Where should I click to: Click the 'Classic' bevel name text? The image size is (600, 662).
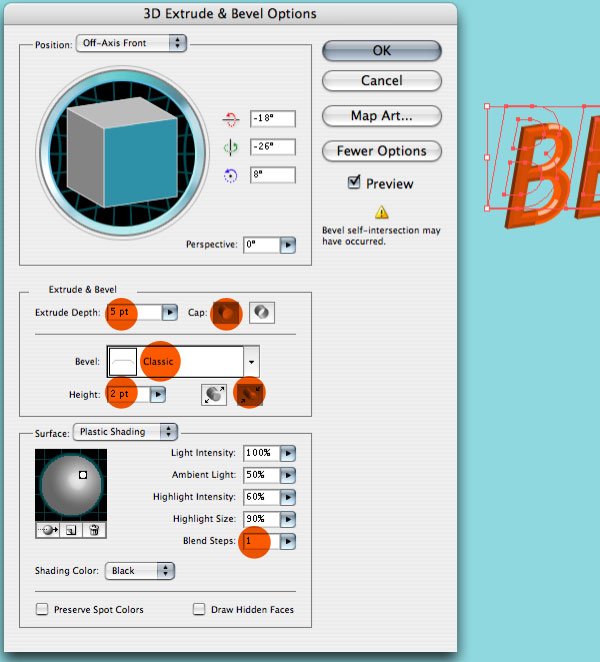coord(158,362)
